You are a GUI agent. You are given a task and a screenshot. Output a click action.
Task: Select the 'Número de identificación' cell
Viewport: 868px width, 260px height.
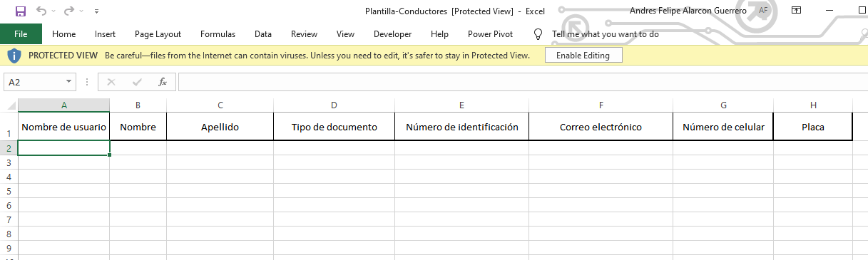click(x=461, y=127)
